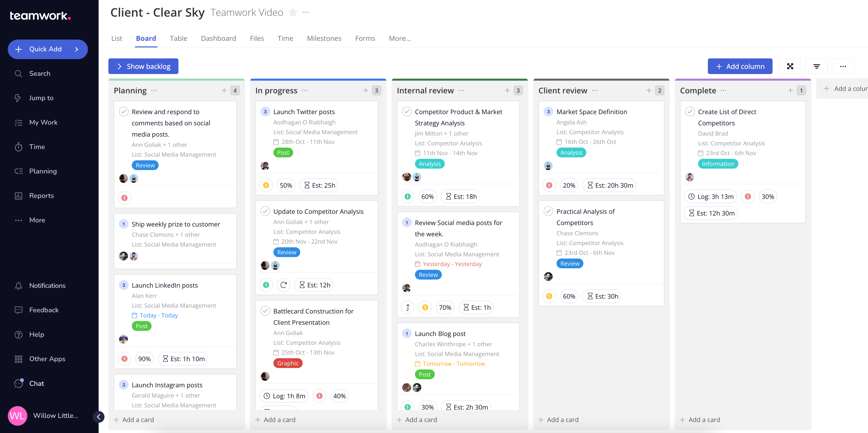This screenshot has width=868, height=433.
Task: Open Quick Add in the sidebar
Action: click(x=48, y=49)
